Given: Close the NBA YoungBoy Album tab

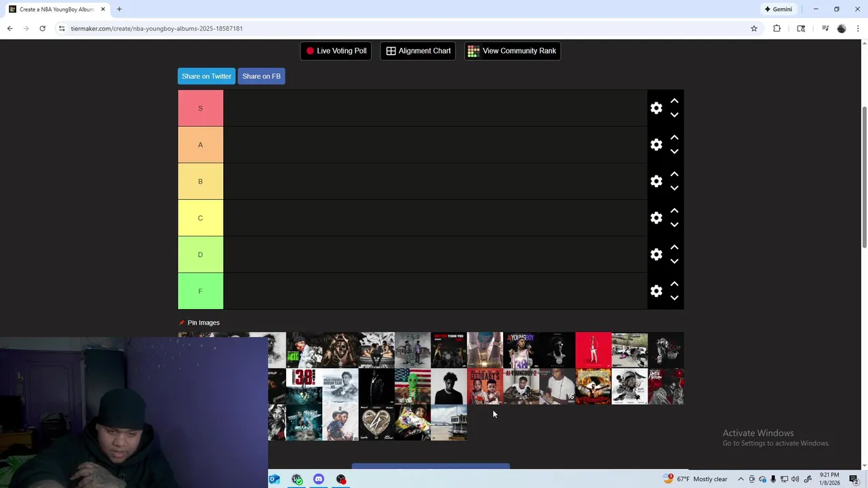Looking at the screenshot, I should [x=103, y=9].
